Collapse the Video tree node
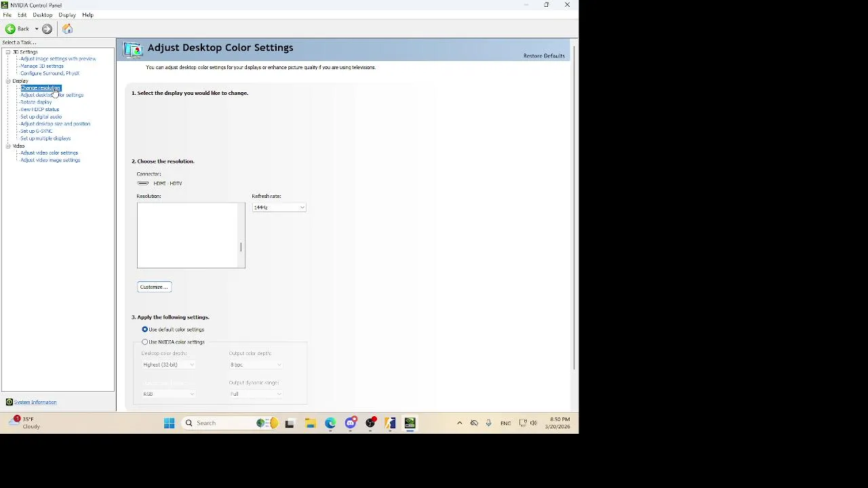This screenshot has height=488, width=868. pyautogui.click(x=8, y=146)
